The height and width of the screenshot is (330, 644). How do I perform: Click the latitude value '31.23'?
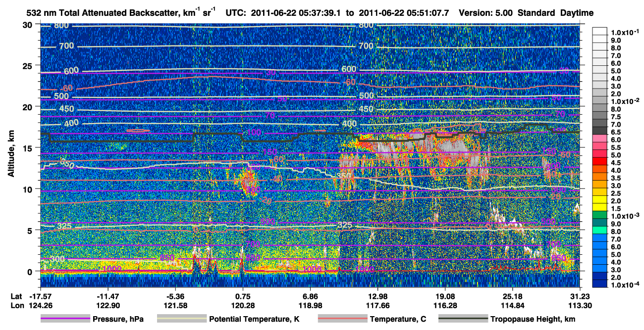click(x=580, y=296)
